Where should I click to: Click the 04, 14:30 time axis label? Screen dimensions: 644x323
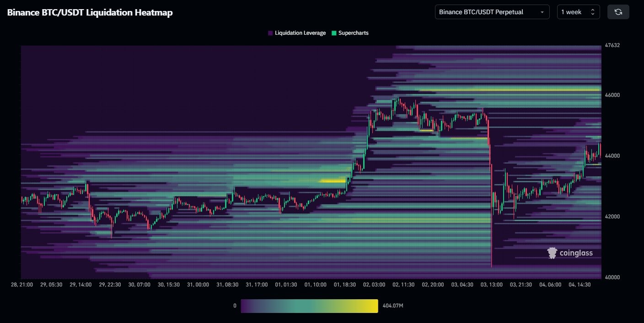pos(580,285)
